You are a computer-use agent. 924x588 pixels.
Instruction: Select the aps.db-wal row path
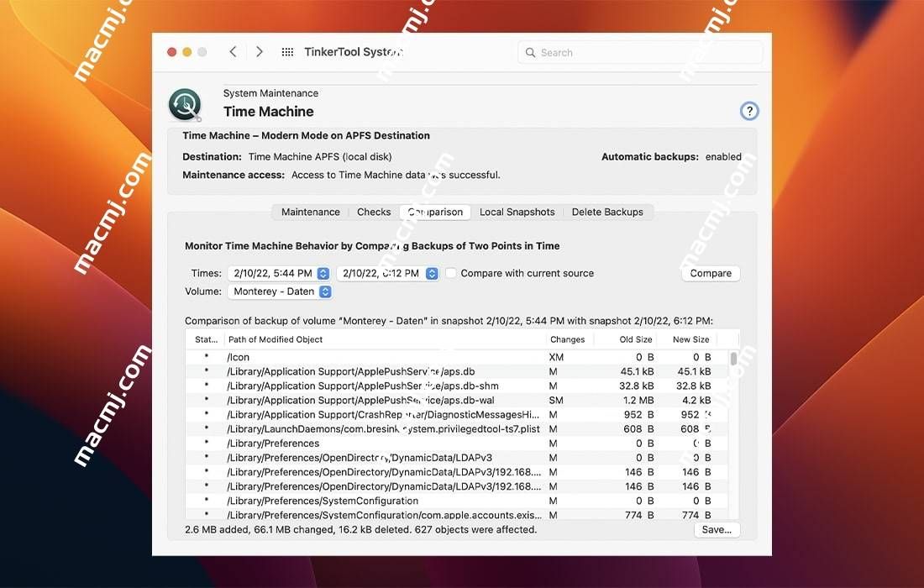point(360,400)
